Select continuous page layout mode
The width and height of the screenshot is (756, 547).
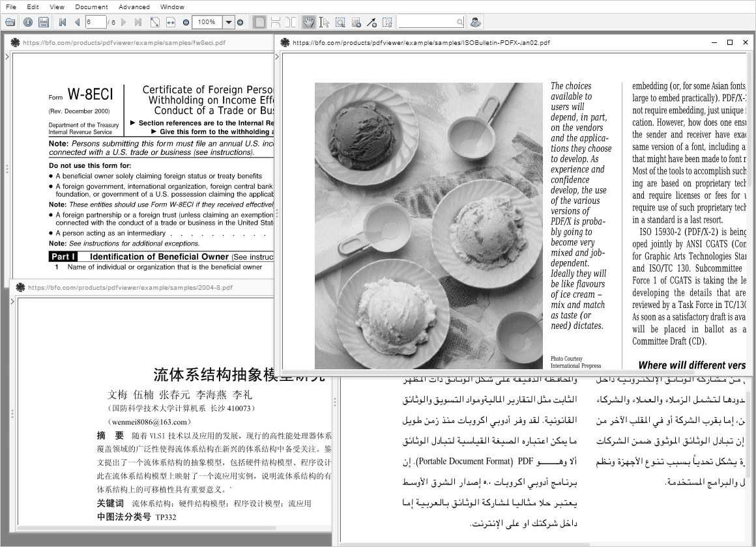pyautogui.click(x=275, y=22)
